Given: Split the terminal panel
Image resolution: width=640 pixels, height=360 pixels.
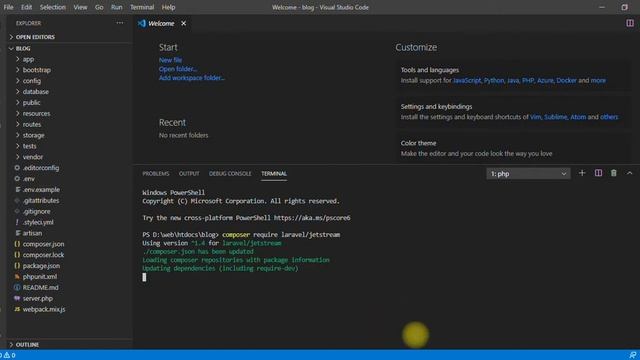Looking at the screenshot, I should 598,173.
